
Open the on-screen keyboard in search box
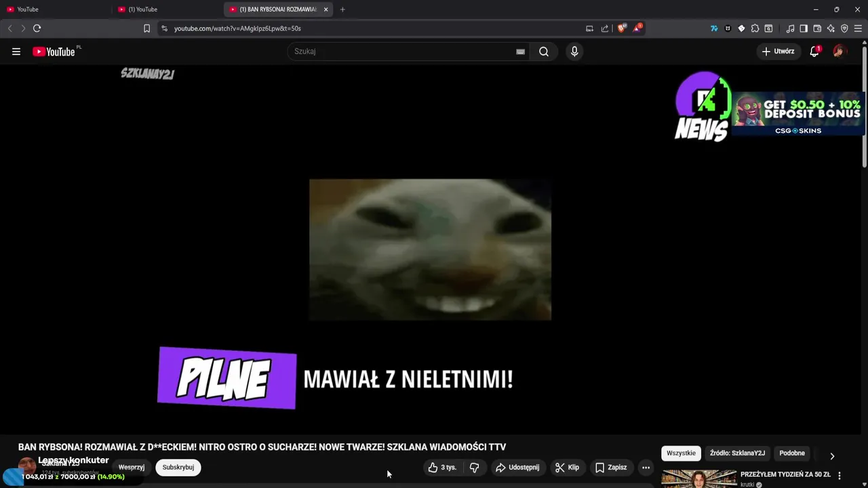pos(520,52)
